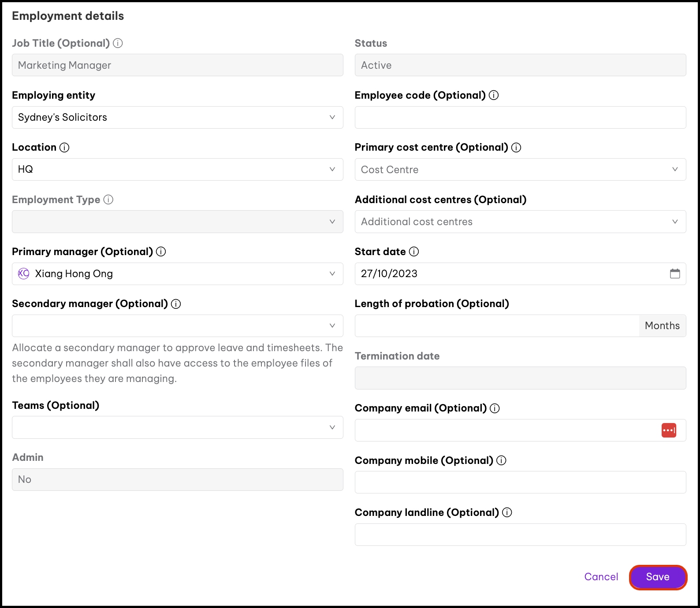Expand Additional cost centres dropdown
The height and width of the screenshot is (608, 700).
(520, 222)
